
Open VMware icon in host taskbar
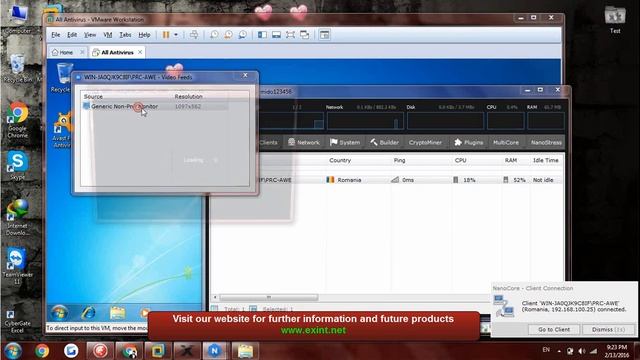tap(158, 351)
